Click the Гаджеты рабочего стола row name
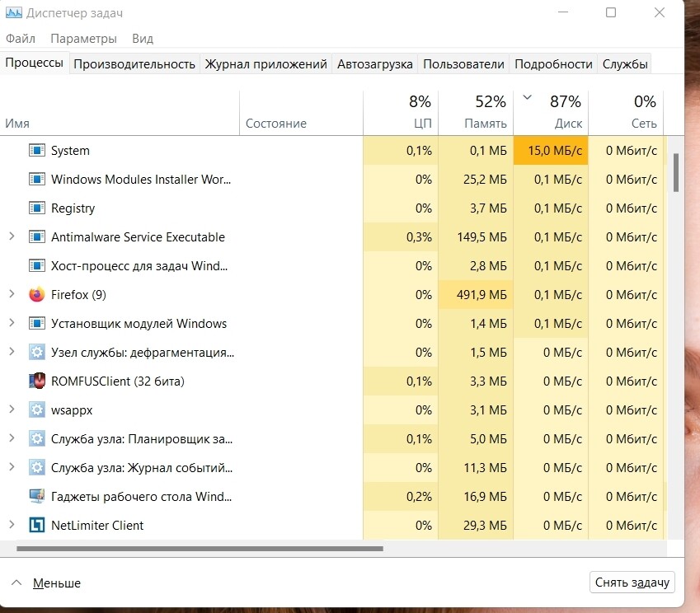 tap(141, 497)
